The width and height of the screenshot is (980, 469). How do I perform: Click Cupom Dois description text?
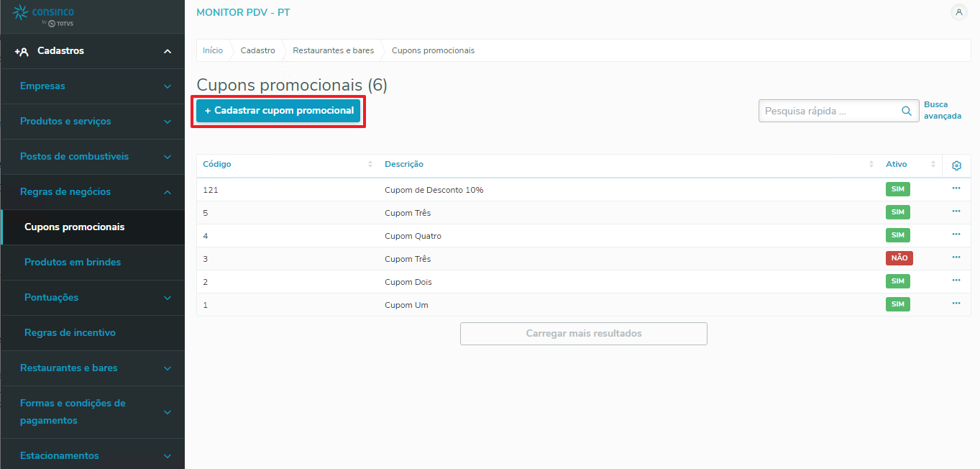tap(408, 282)
